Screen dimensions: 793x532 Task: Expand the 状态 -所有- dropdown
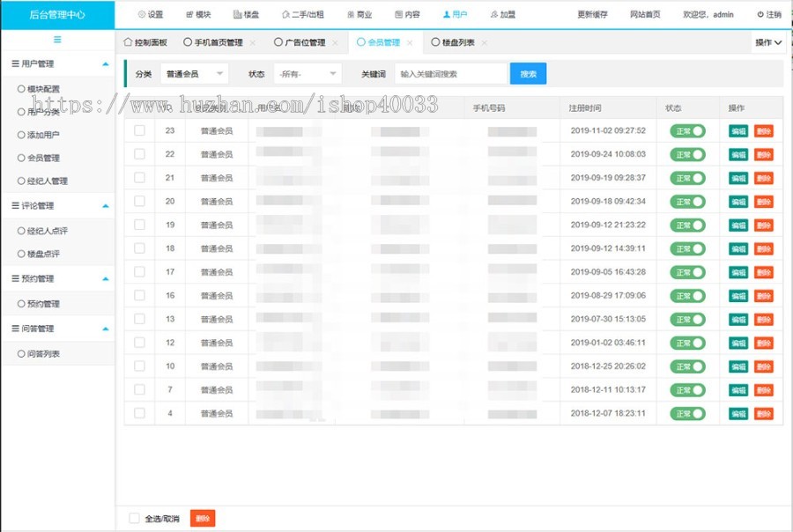coord(307,74)
